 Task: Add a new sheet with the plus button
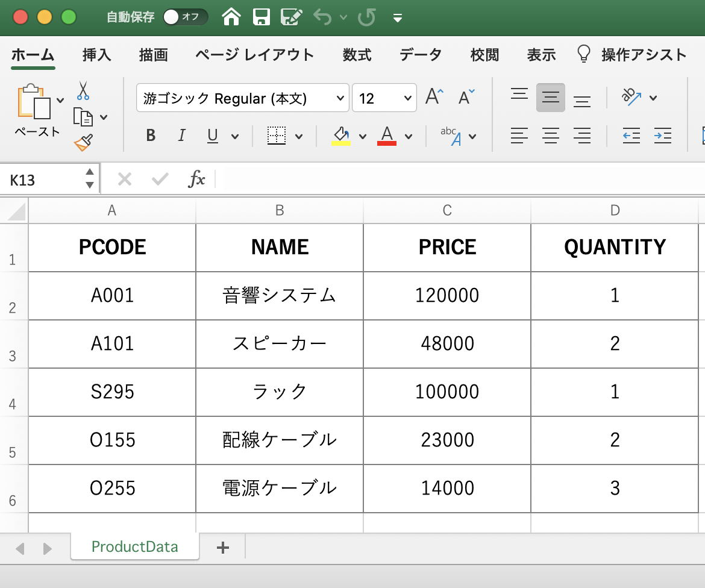(222, 547)
